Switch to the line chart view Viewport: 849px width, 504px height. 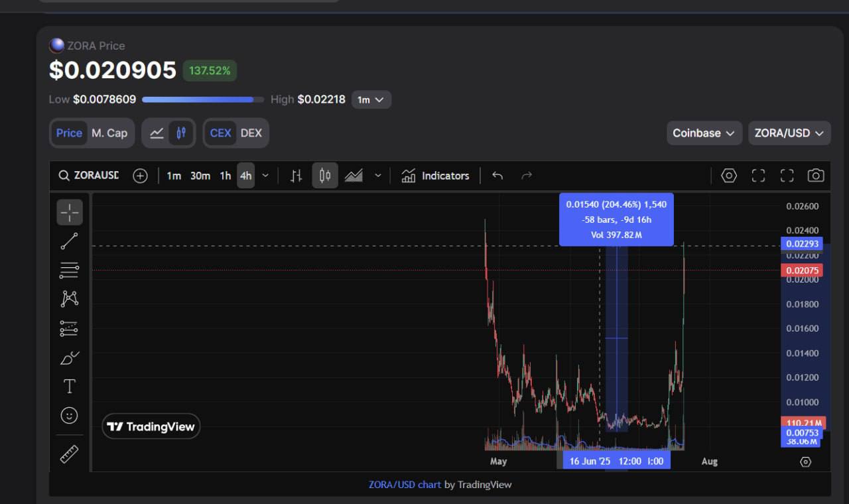tap(157, 133)
